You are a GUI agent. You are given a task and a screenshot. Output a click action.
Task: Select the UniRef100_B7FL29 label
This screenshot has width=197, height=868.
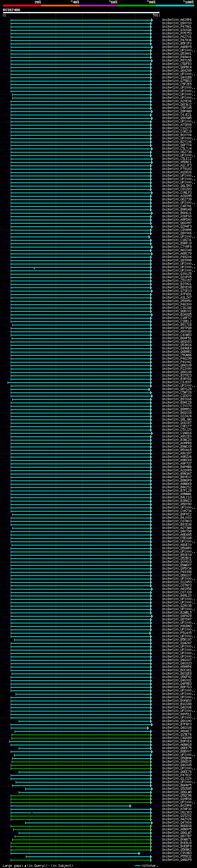click(x=177, y=491)
